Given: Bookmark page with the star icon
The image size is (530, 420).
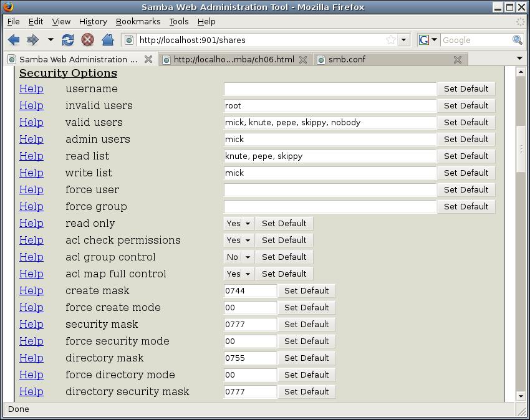Looking at the screenshot, I should pos(391,40).
